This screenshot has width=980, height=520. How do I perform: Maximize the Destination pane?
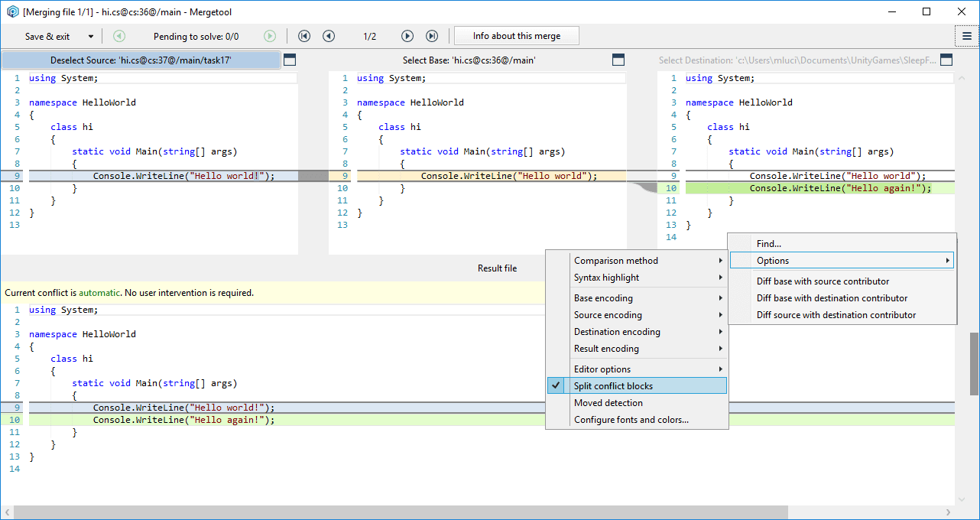pos(946,60)
